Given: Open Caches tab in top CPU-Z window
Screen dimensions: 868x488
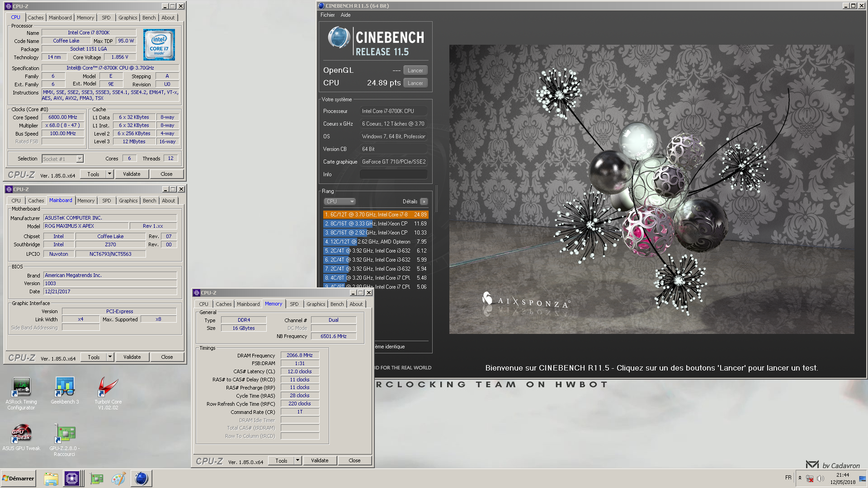Looking at the screenshot, I should pos(36,18).
